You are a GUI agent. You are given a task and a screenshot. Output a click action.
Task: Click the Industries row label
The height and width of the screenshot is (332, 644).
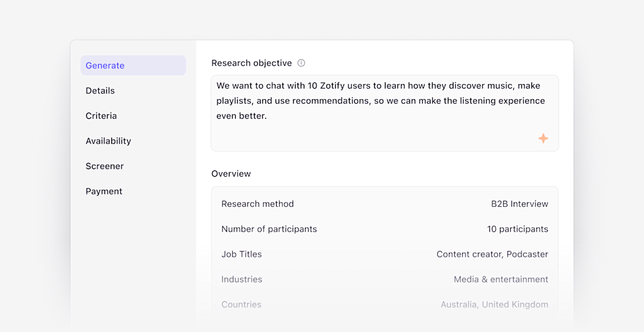(241, 279)
